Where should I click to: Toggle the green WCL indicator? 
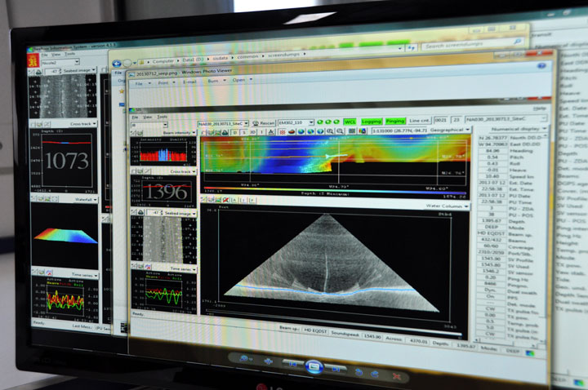coord(350,121)
